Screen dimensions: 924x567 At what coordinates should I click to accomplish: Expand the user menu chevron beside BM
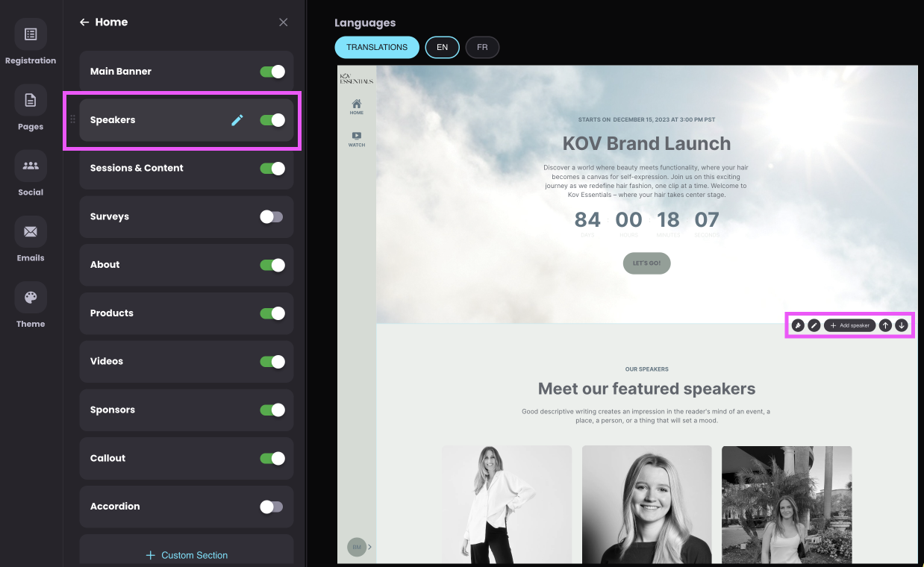(x=370, y=547)
